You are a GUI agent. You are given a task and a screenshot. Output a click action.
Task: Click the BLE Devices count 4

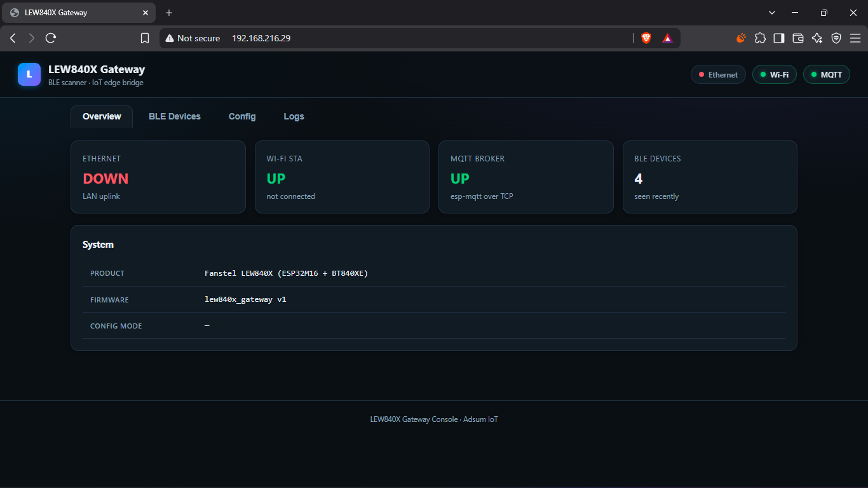(639, 179)
